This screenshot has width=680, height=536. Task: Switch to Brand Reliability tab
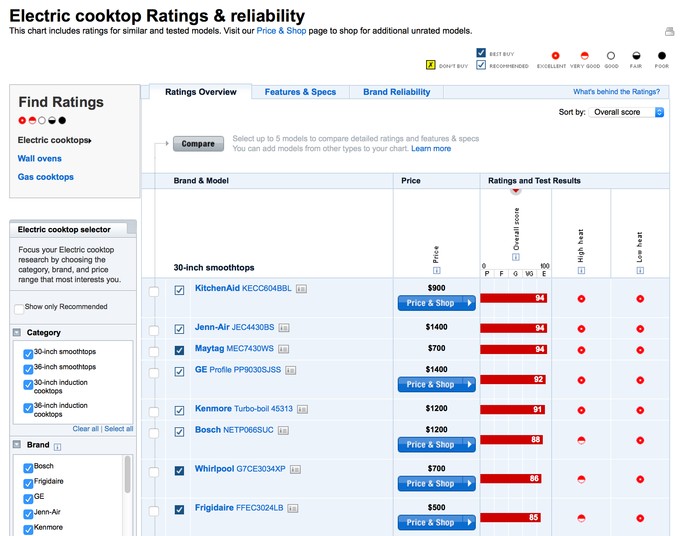point(396,92)
